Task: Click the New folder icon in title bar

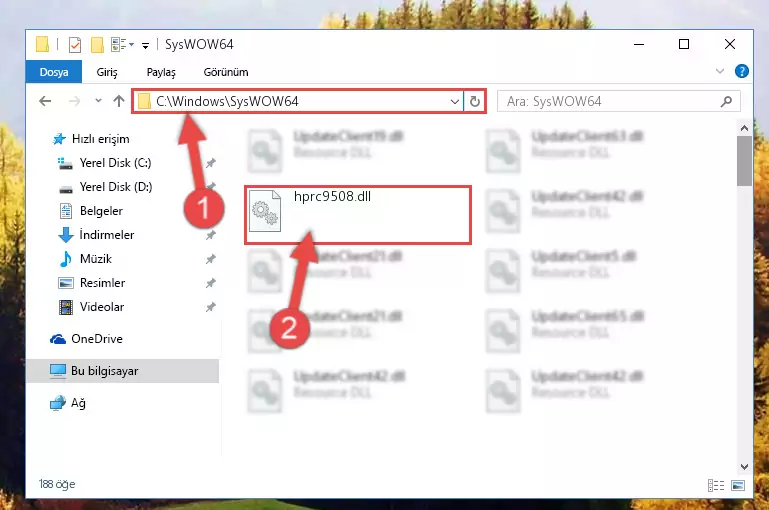Action: point(97,45)
